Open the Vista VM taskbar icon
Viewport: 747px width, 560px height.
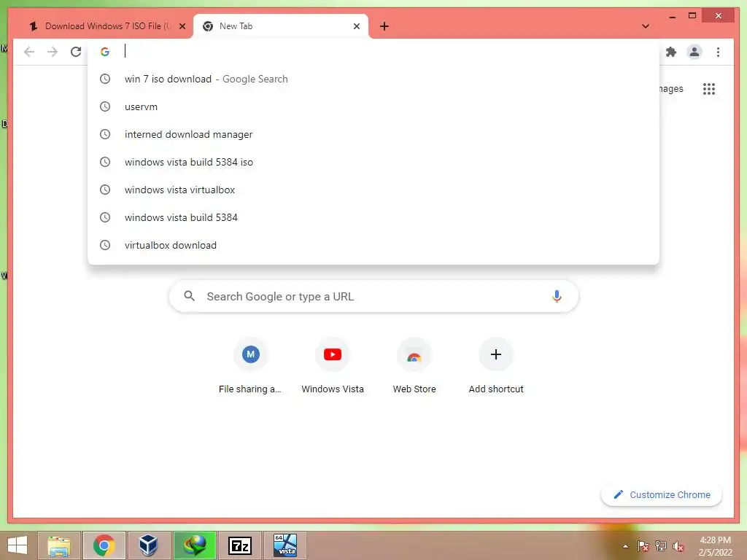tap(285, 545)
